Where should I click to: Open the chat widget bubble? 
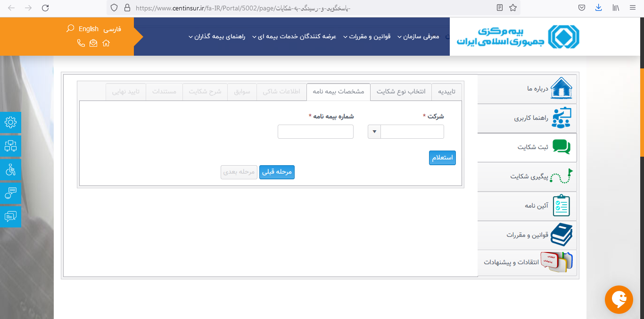coord(619,300)
